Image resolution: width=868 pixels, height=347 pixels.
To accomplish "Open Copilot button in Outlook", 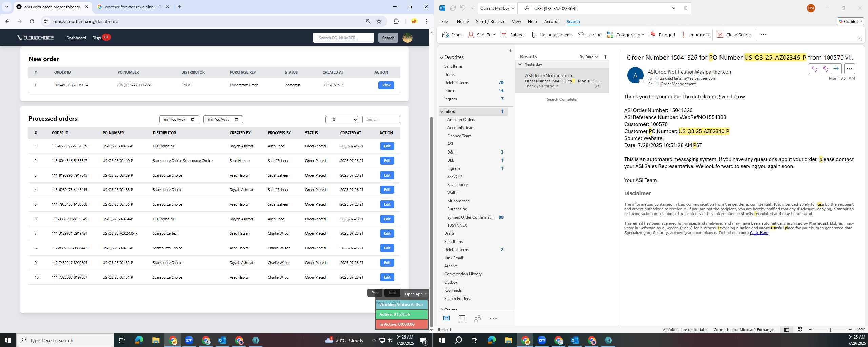I will 850,21.
